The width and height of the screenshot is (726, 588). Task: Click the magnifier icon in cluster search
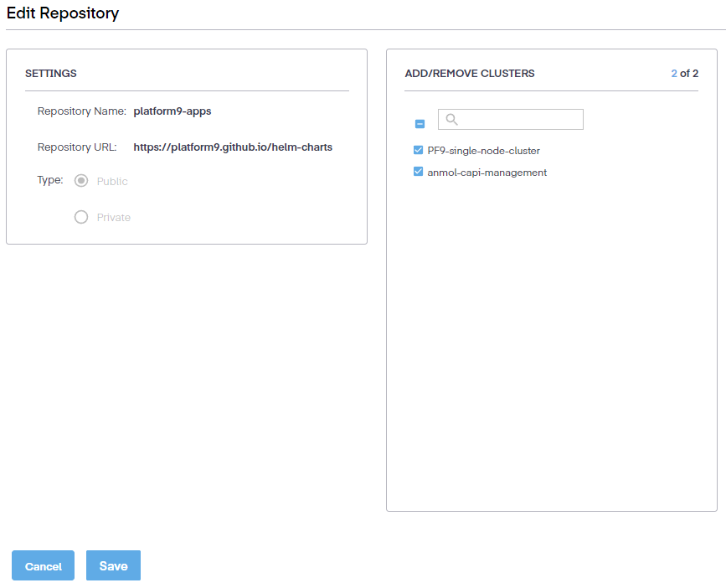(x=452, y=120)
